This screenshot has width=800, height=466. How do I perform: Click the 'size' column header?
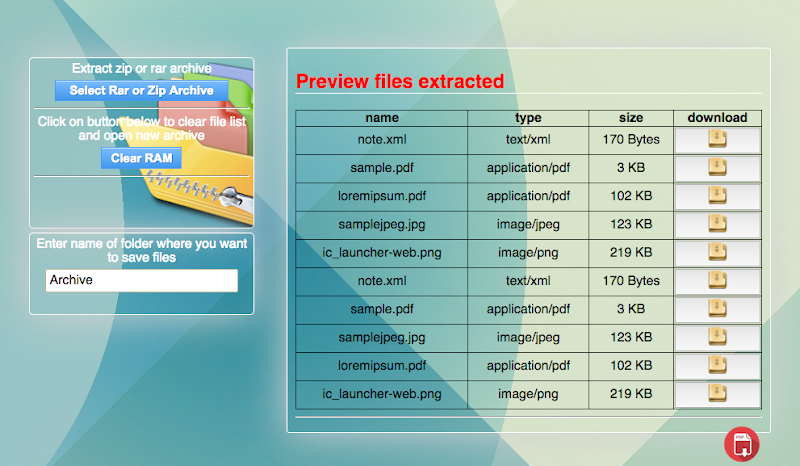pyautogui.click(x=631, y=118)
